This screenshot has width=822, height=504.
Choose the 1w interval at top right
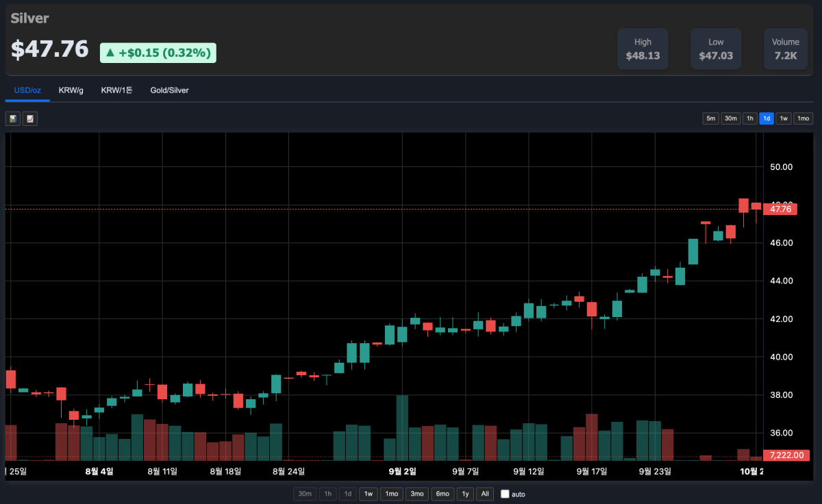784,118
